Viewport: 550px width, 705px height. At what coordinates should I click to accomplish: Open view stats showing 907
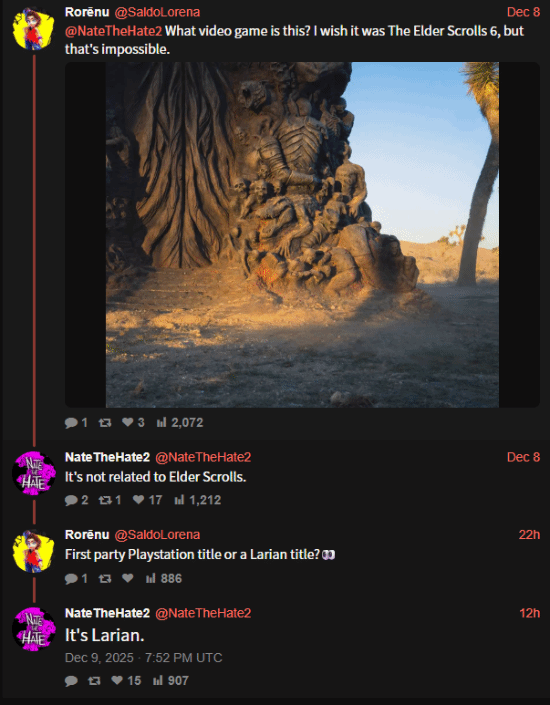point(170,681)
